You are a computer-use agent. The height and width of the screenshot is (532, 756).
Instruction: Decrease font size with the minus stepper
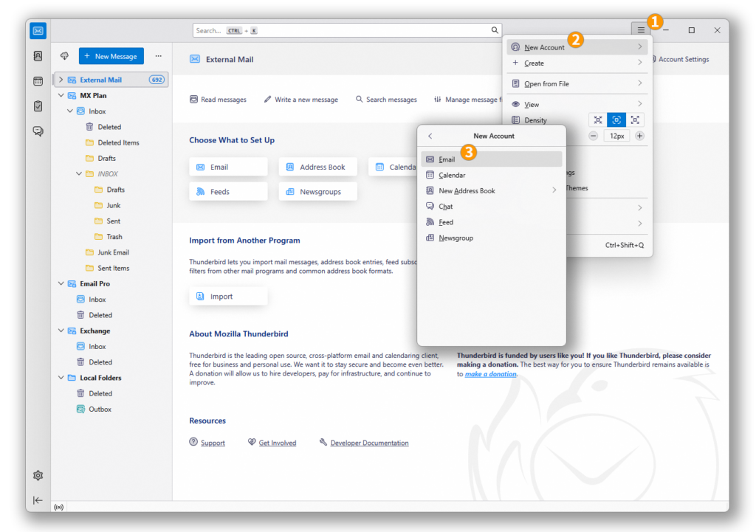pos(593,136)
